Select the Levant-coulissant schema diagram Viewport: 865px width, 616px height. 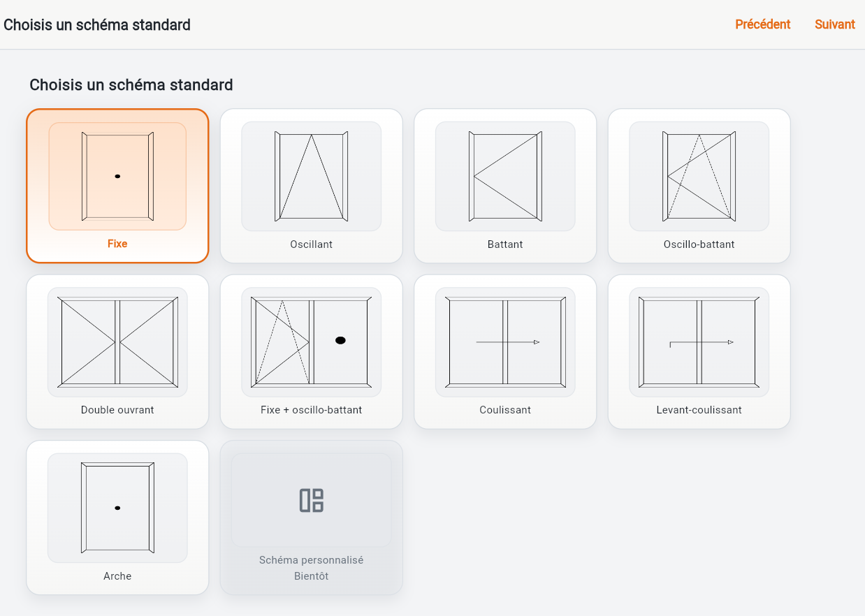(x=699, y=342)
